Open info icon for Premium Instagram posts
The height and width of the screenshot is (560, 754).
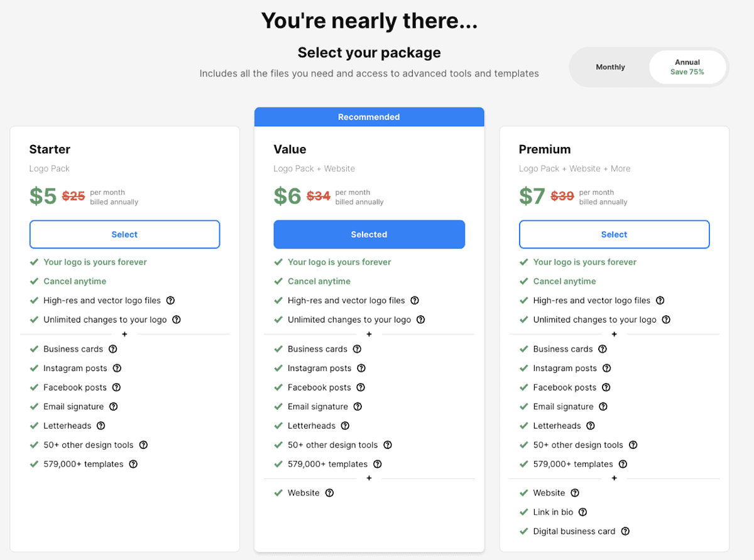tap(606, 369)
